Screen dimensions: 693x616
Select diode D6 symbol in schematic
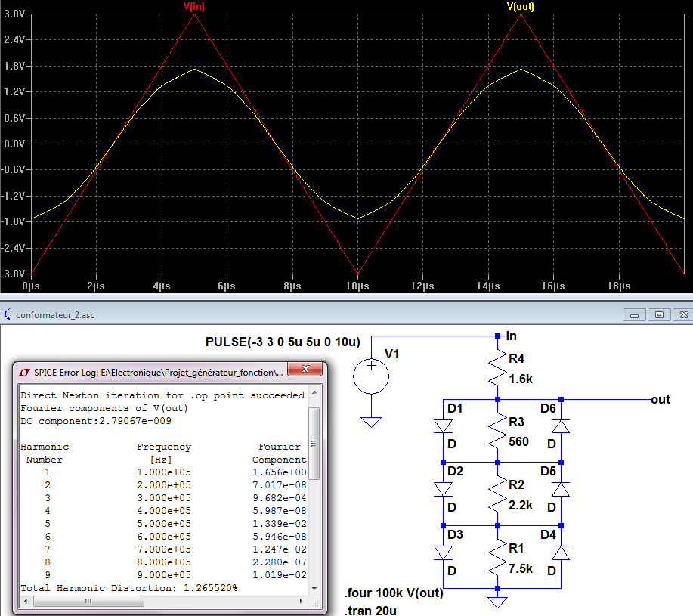click(x=561, y=426)
